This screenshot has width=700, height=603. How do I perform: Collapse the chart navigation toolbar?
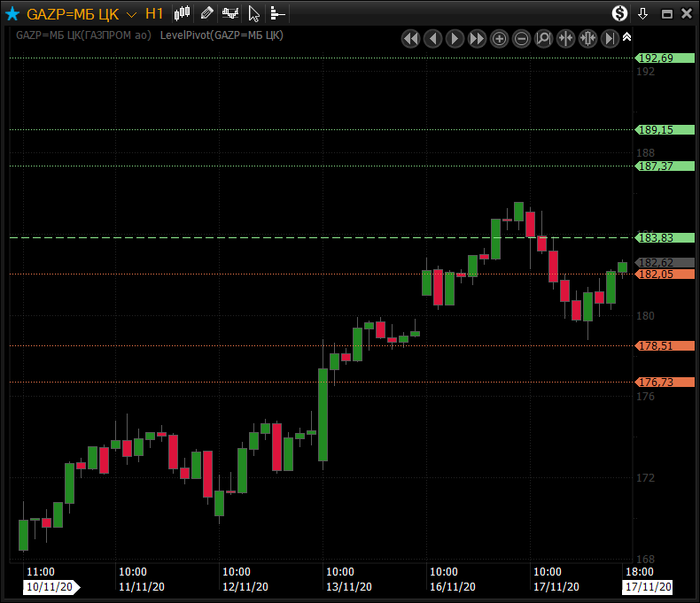[x=627, y=37]
